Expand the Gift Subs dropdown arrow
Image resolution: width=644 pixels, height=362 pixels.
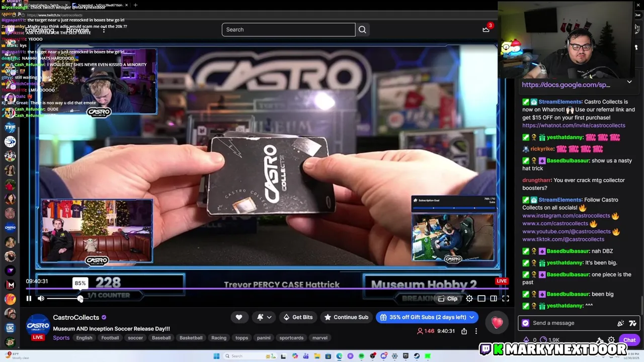tap(472, 317)
